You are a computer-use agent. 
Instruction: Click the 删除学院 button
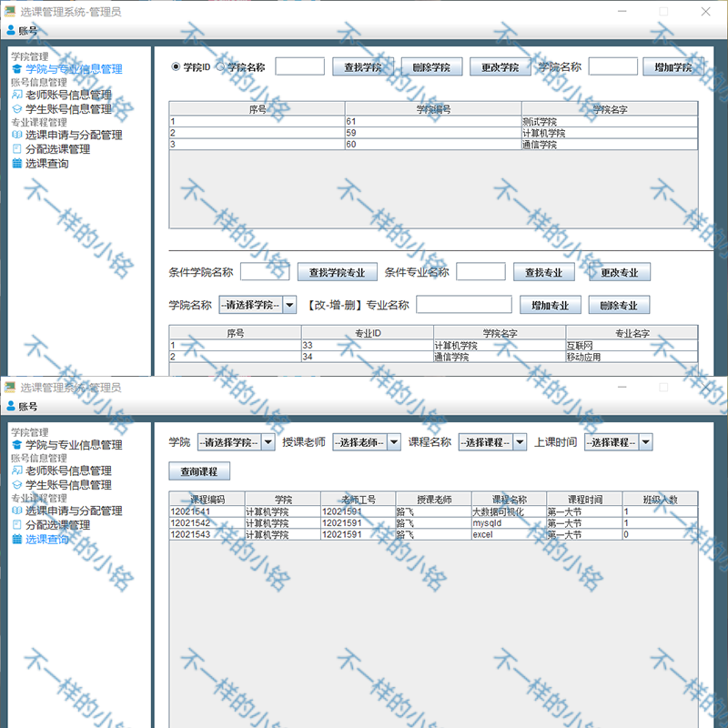pyautogui.click(x=431, y=66)
